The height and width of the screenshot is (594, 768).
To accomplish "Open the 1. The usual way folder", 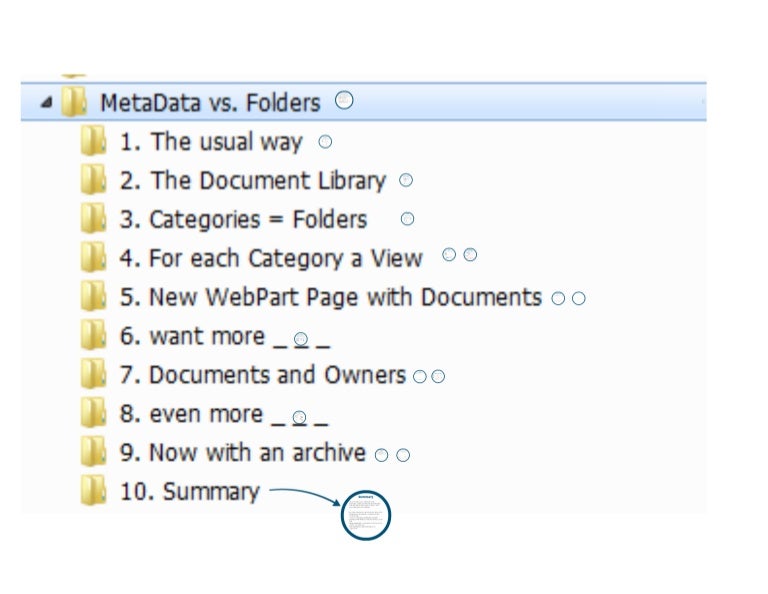I will click(211, 142).
